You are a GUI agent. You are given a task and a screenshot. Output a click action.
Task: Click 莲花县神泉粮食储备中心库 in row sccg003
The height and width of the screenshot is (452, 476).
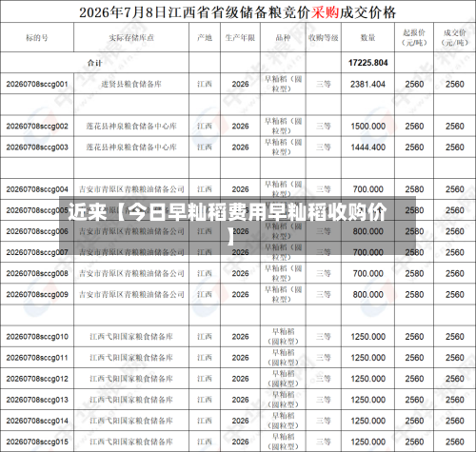131,147
